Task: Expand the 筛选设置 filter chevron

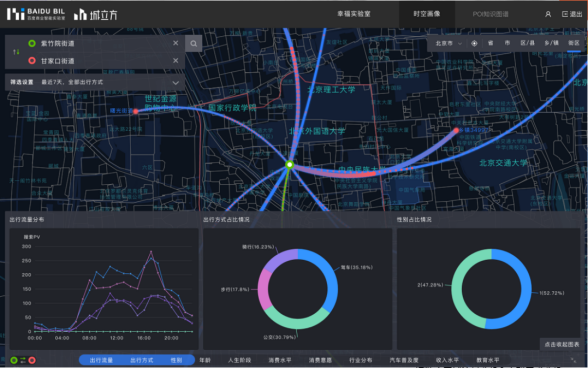Action: pyautogui.click(x=176, y=83)
